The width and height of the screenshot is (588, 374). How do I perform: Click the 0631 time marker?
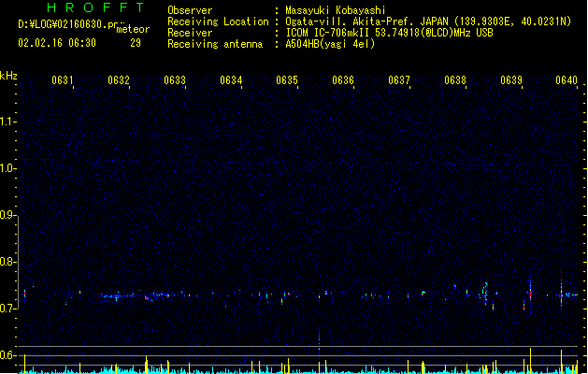click(x=63, y=80)
